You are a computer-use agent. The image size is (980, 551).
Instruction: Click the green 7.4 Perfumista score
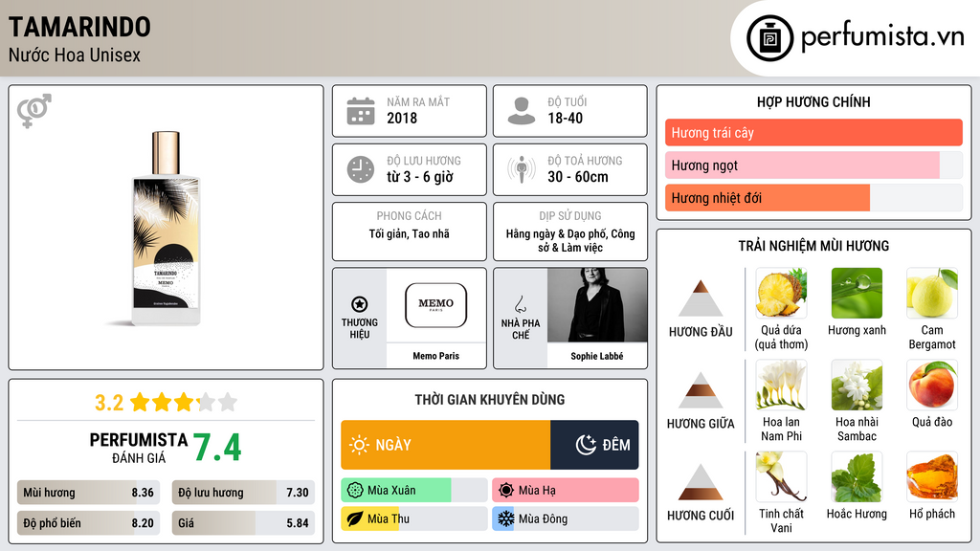(217, 448)
